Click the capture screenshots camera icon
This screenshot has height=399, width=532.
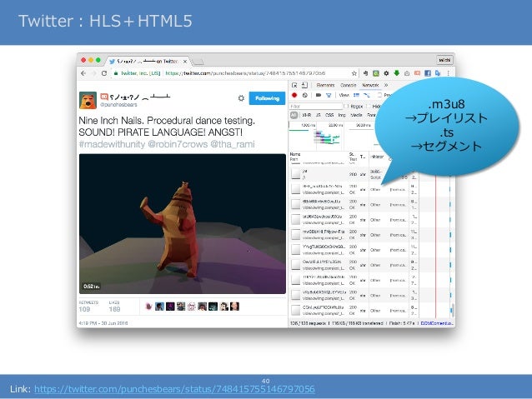[319, 95]
